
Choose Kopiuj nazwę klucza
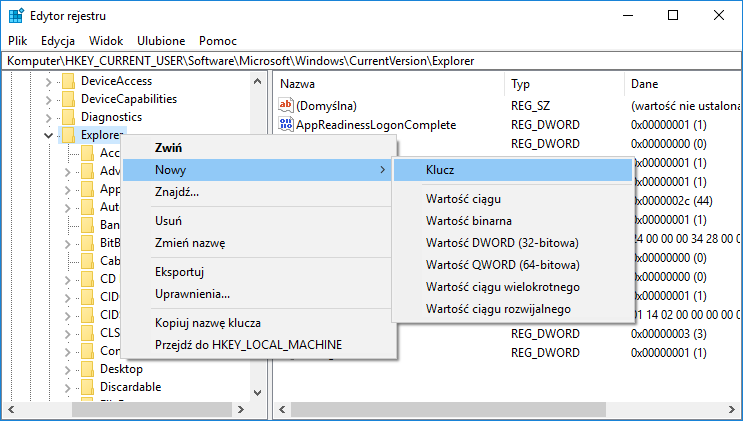pyautogui.click(x=259, y=323)
